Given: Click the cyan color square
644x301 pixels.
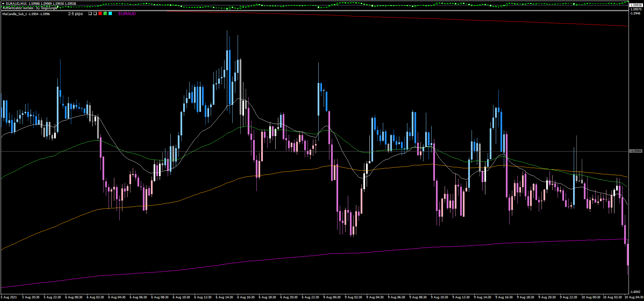Looking at the screenshot, I should [110, 14].
